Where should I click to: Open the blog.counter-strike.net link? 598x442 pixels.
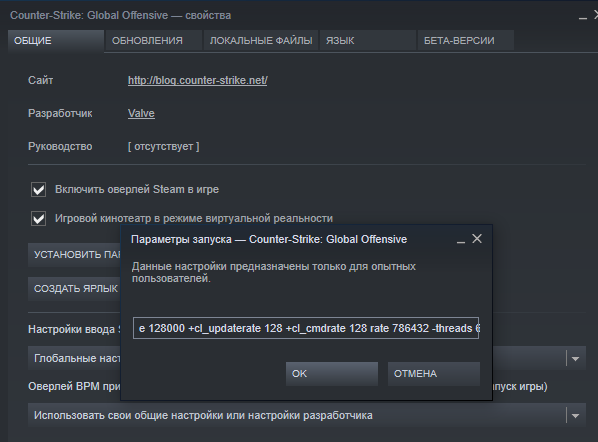click(x=198, y=80)
